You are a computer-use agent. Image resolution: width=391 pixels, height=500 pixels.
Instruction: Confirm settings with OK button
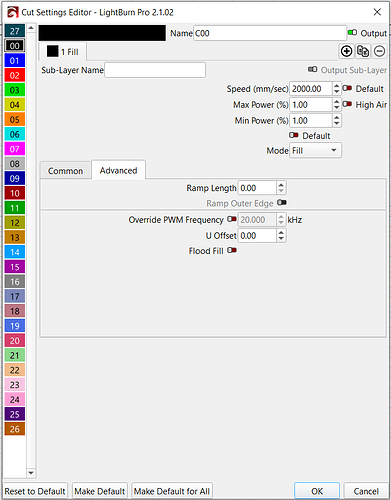tap(317, 491)
